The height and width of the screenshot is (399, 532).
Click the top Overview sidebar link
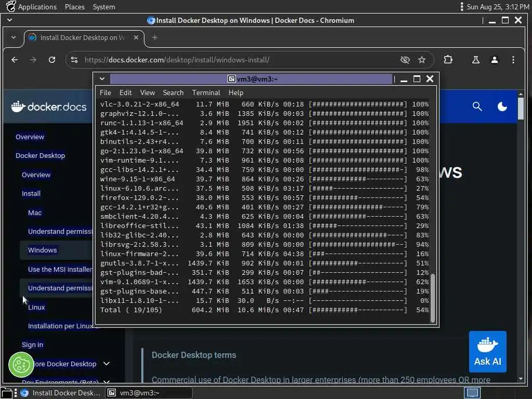pyautogui.click(x=30, y=137)
